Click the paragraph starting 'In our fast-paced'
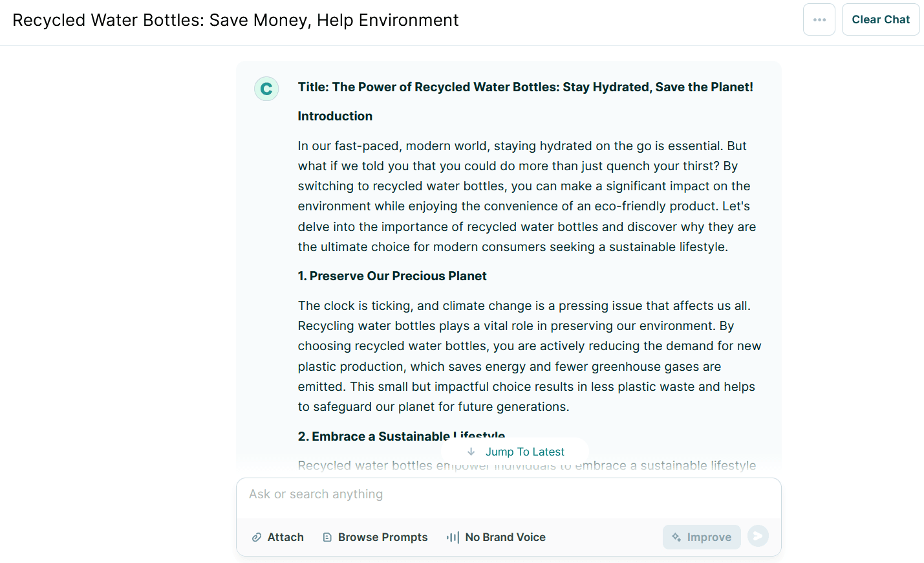This screenshot has height=563, width=924. [x=526, y=196]
